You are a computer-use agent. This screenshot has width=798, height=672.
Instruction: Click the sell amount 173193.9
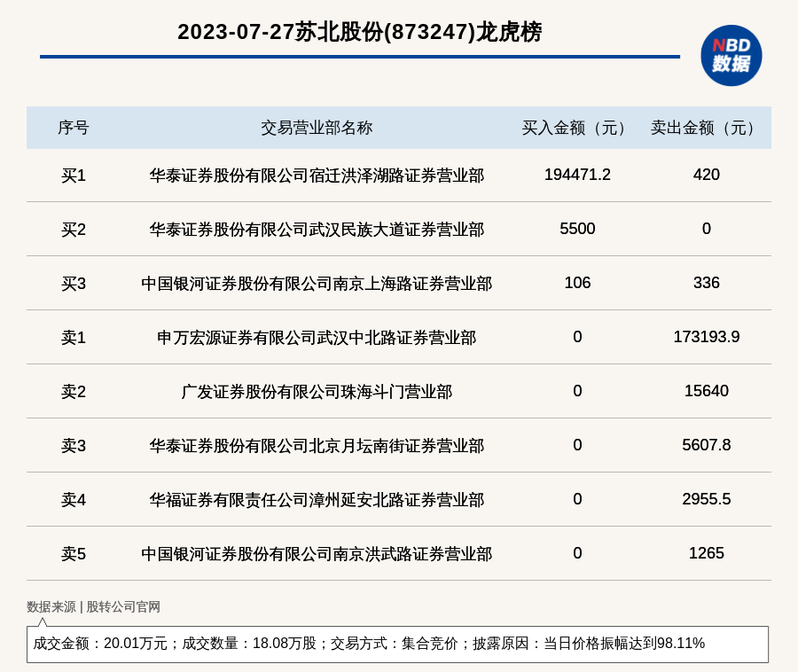coord(707,337)
